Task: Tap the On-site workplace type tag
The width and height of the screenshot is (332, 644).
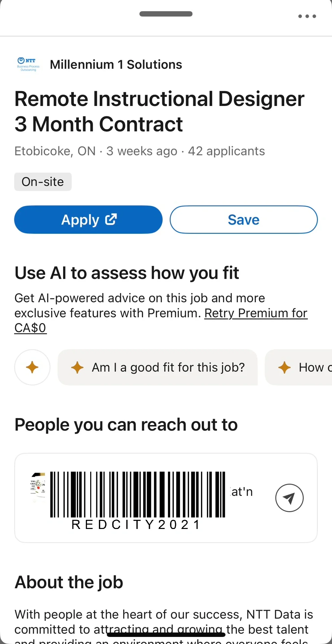Action: tap(43, 182)
